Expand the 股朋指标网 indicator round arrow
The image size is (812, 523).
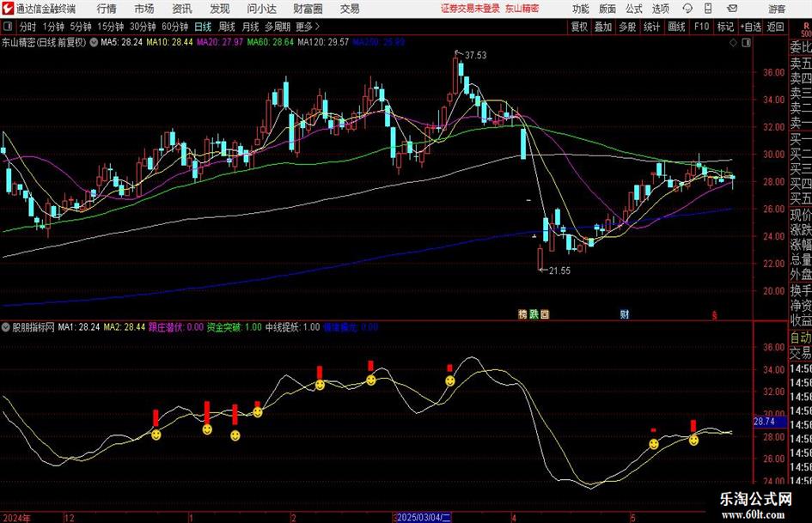[6, 327]
